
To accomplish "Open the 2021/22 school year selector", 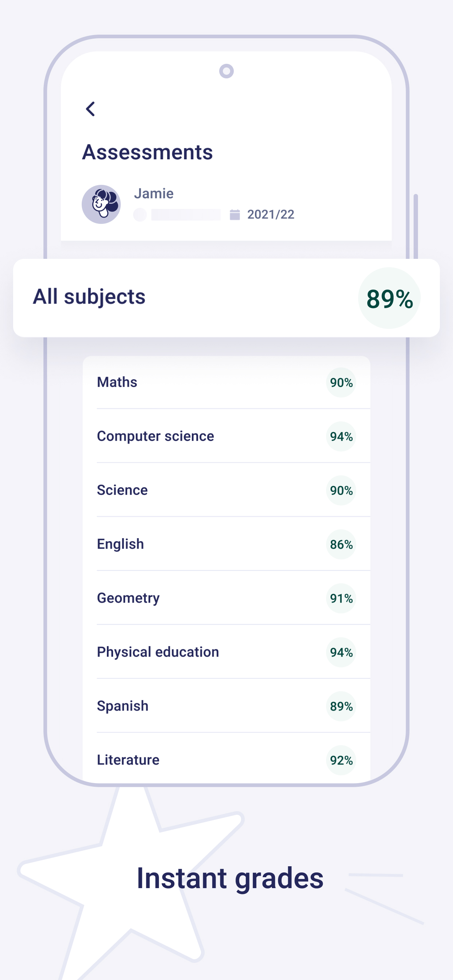I will click(270, 215).
